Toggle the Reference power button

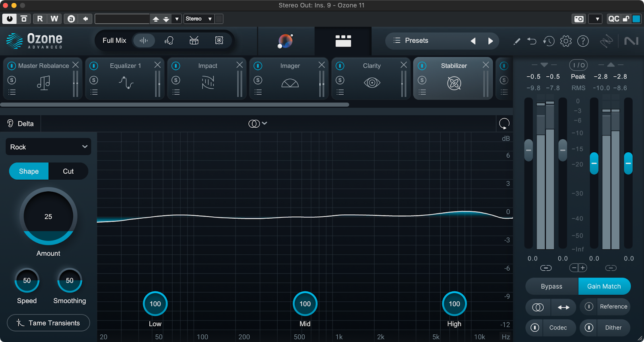click(589, 307)
